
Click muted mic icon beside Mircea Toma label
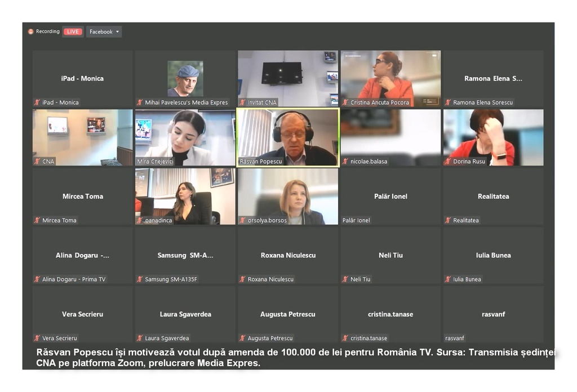(x=37, y=220)
